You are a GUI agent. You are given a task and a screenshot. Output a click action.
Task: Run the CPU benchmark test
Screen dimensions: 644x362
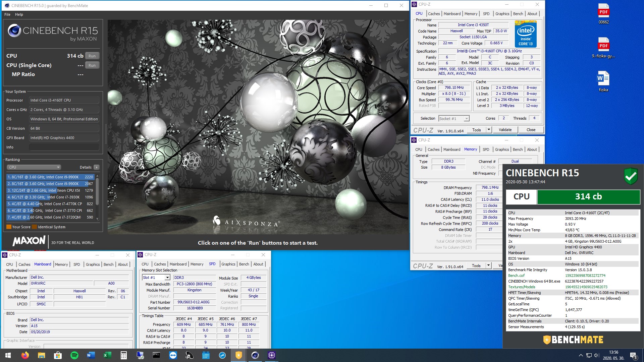tap(92, 56)
